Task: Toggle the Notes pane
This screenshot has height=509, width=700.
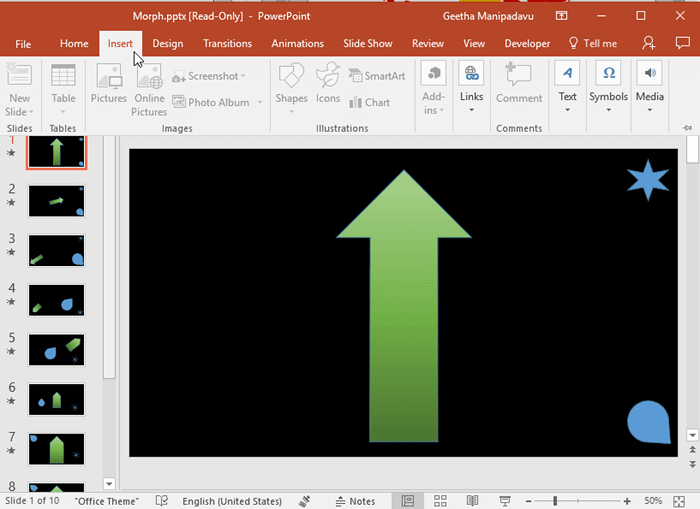Action: point(355,500)
